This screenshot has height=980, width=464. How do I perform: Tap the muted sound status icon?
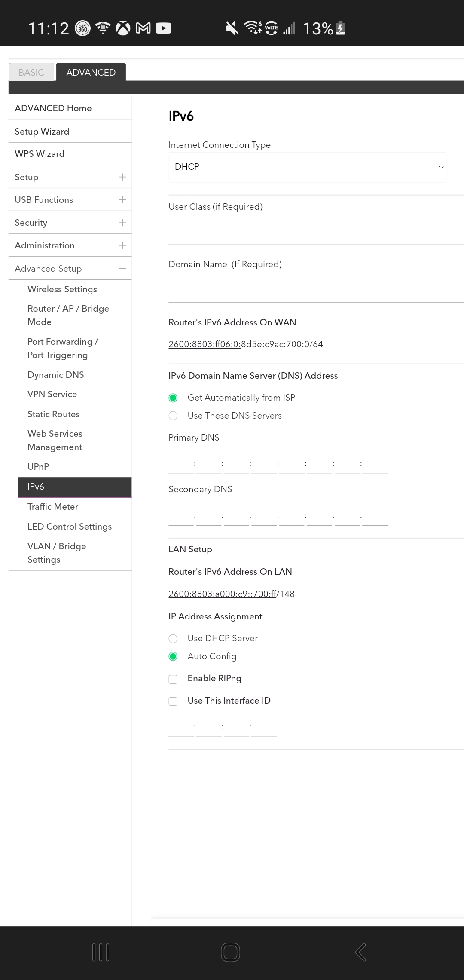(x=232, y=28)
